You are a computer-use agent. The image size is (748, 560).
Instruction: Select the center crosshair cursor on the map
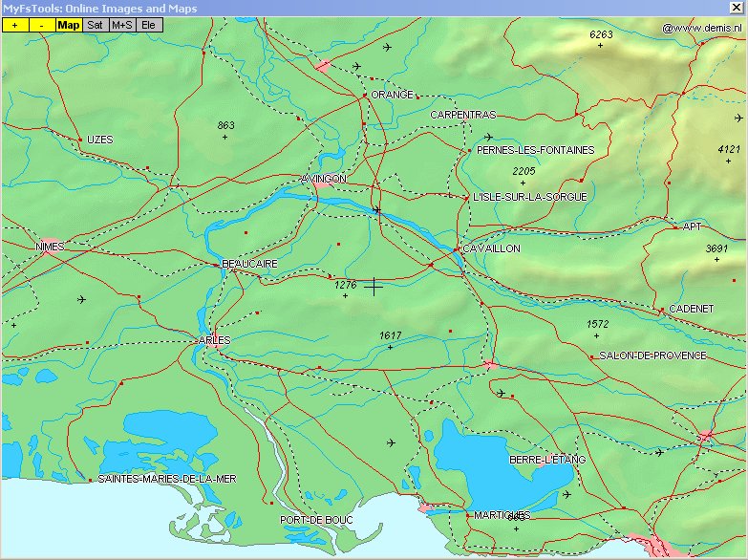click(374, 286)
